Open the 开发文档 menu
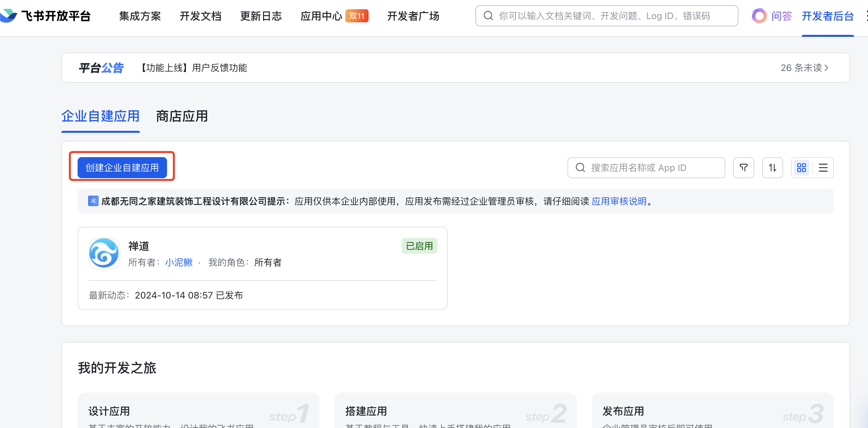The width and height of the screenshot is (868, 428). tap(201, 16)
